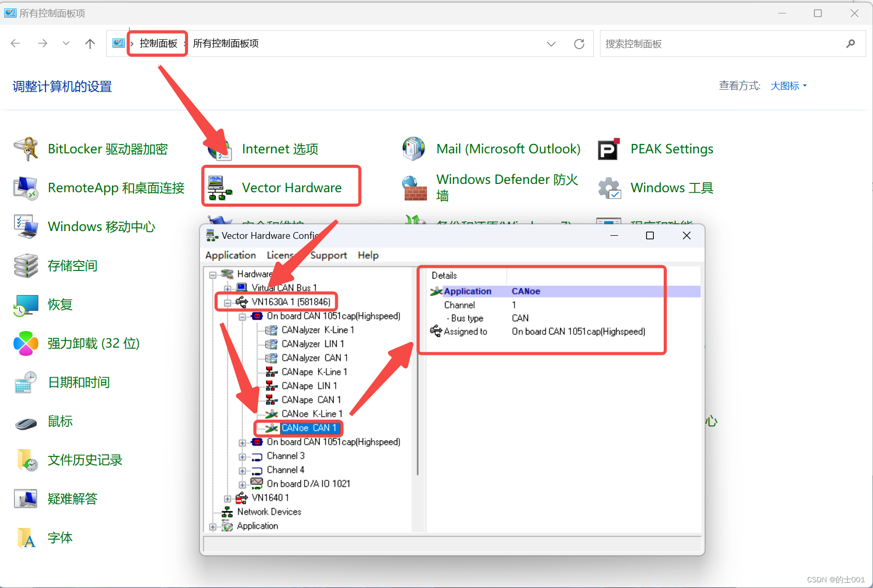
Task: Open the Internet 选项 icon
Action: click(x=220, y=149)
